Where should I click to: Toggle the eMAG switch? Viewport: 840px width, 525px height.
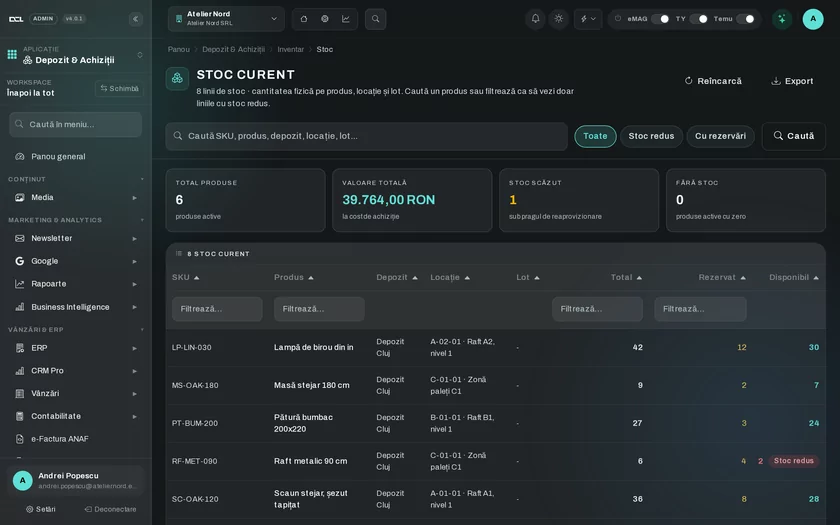tap(660, 19)
